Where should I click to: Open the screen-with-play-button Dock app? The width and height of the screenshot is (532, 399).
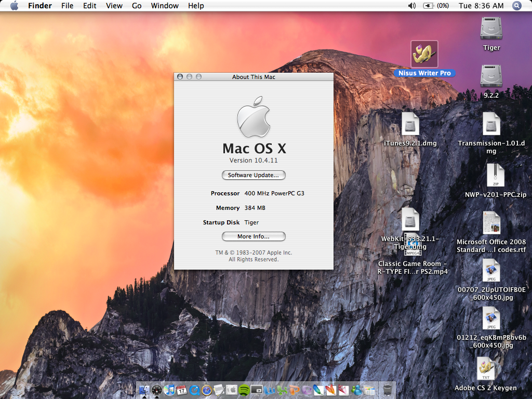click(257, 390)
